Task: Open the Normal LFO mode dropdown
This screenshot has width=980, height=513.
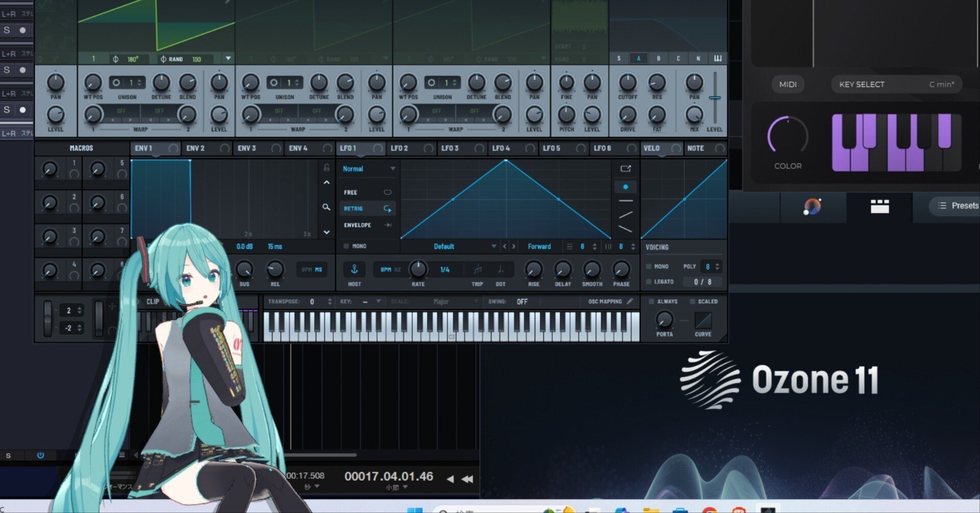Action: (369, 168)
